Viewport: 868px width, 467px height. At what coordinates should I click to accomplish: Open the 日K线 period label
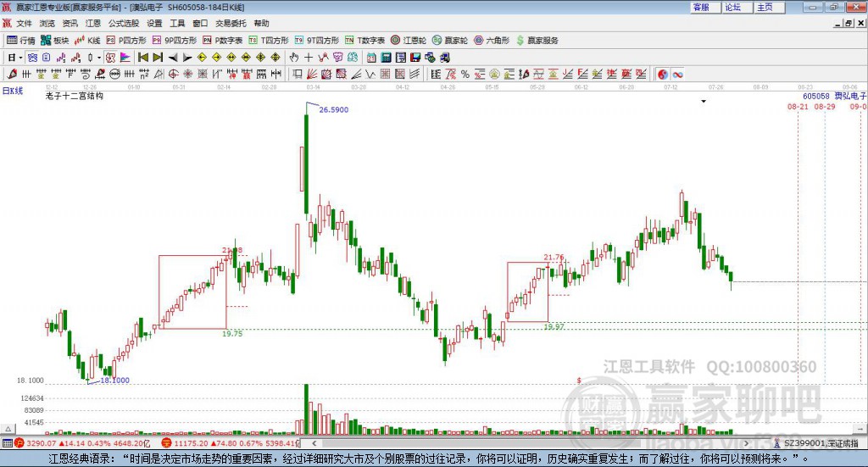tap(13, 91)
